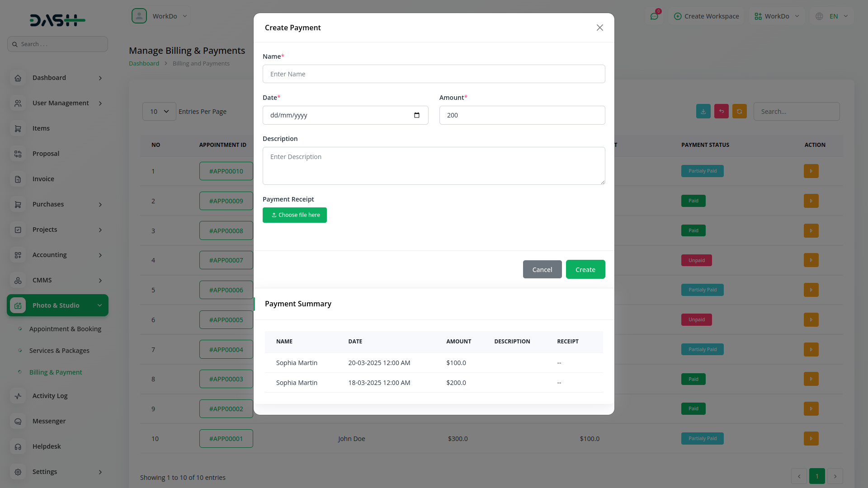Viewport: 868px width, 488px height.
Task: Click the Enter Name input field
Action: click(434, 74)
